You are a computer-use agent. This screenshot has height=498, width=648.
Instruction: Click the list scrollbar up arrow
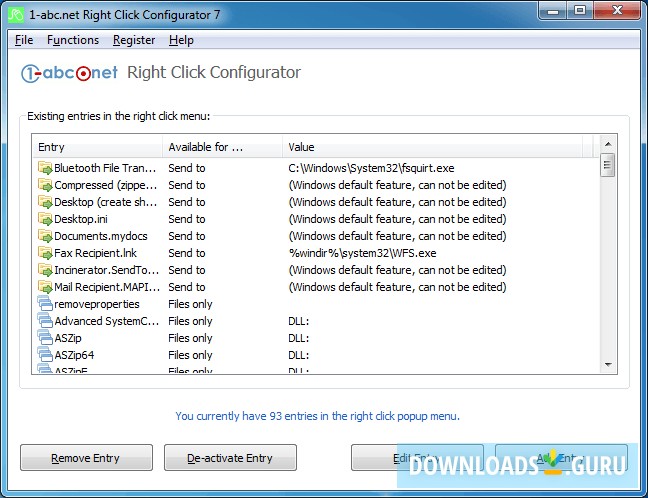(x=608, y=144)
